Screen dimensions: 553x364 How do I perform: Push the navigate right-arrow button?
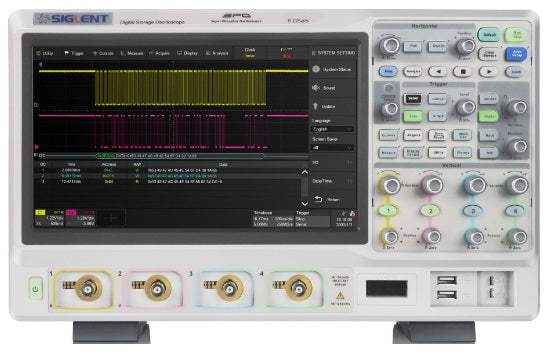[489, 72]
